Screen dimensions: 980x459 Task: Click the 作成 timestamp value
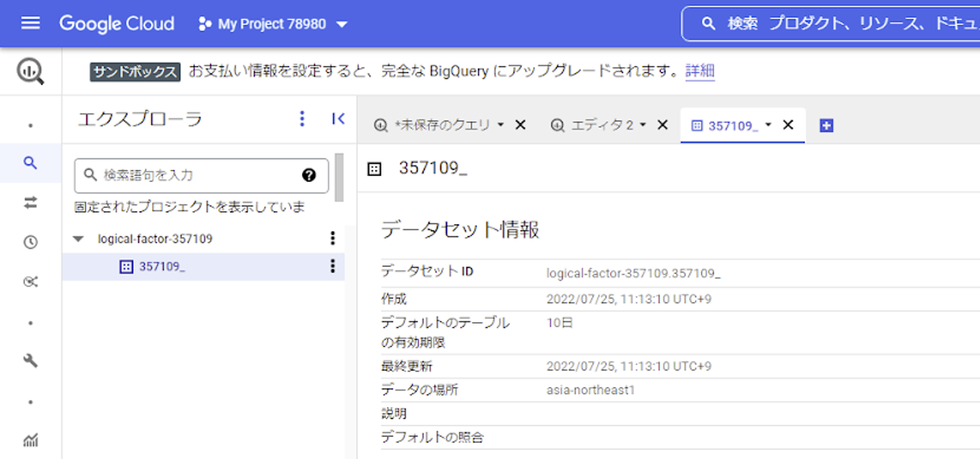point(629,299)
